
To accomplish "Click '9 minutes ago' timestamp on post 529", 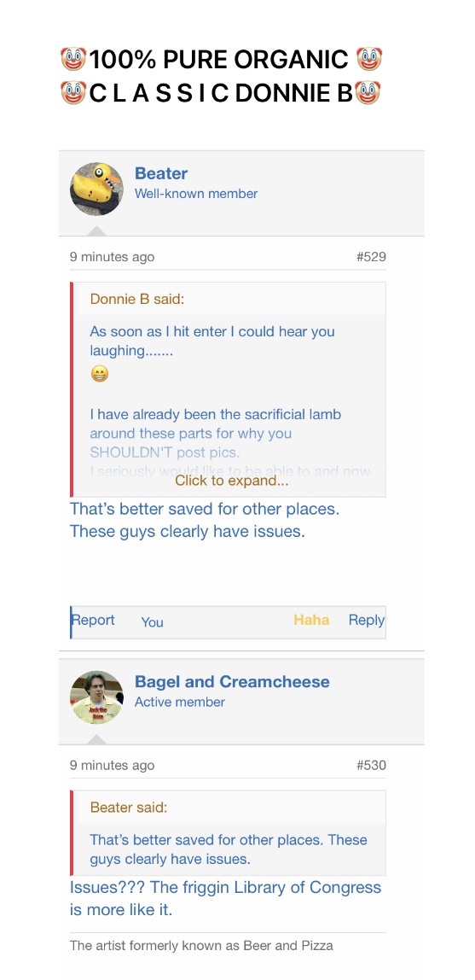I will (113, 256).
